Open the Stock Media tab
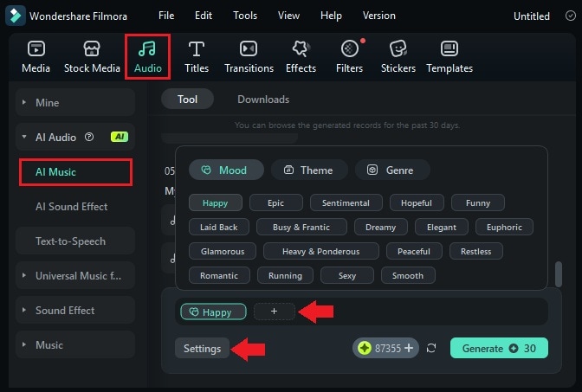582x392 pixels. point(92,57)
